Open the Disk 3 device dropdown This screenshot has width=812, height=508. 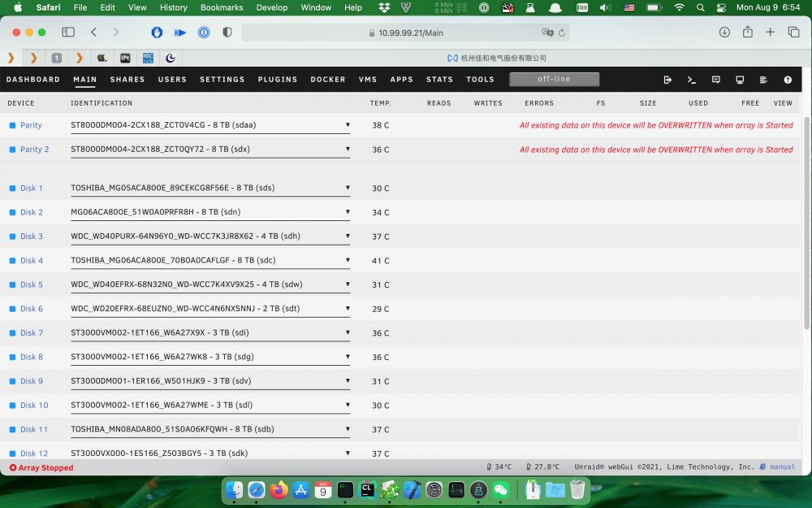point(210,237)
